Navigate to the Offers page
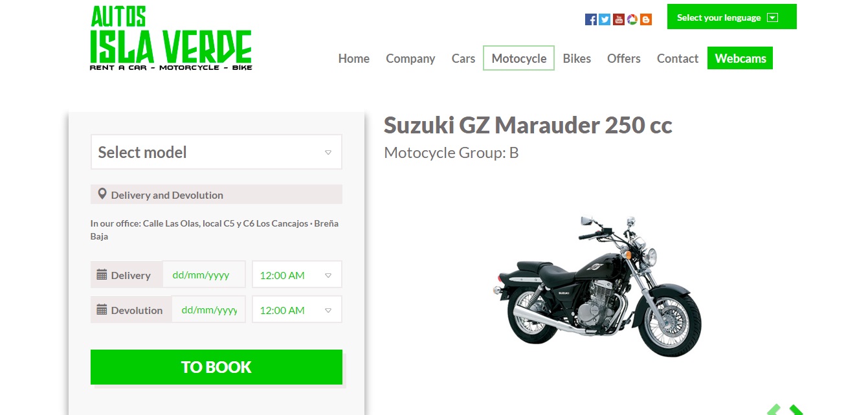The width and height of the screenshot is (868, 415). [624, 58]
